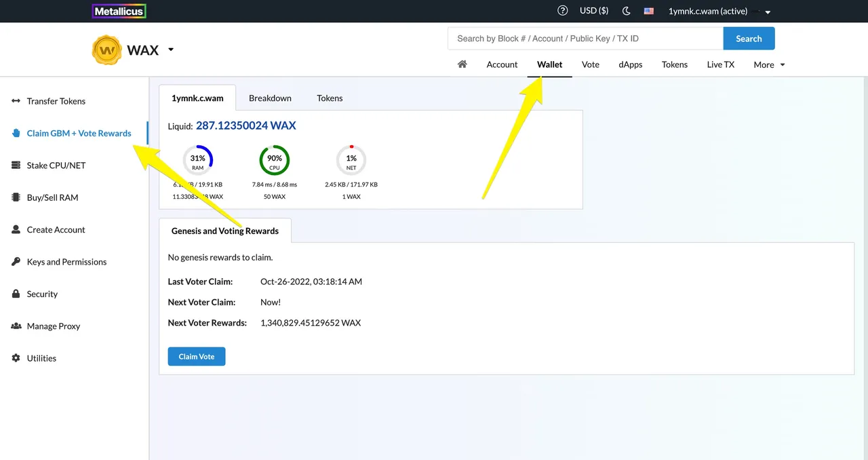868x460 pixels.
Task: Click the 2.45 KB / 171.97 KB NET text
Action: pyautogui.click(x=351, y=185)
